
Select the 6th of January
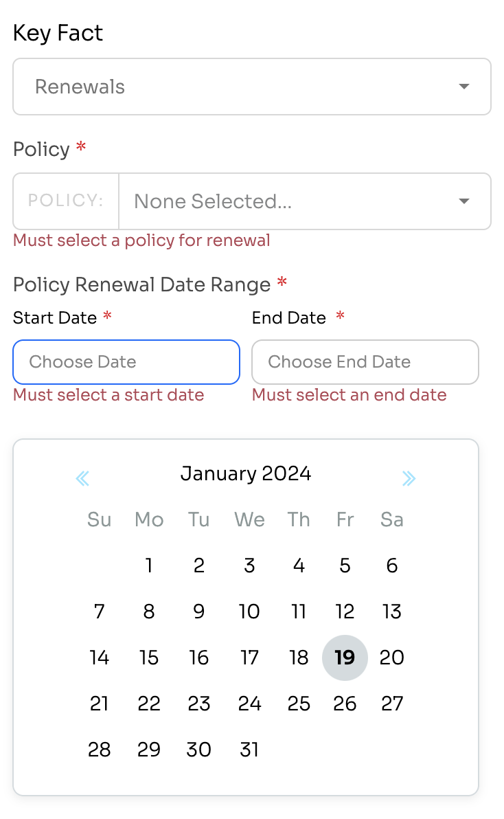point(392,565)
